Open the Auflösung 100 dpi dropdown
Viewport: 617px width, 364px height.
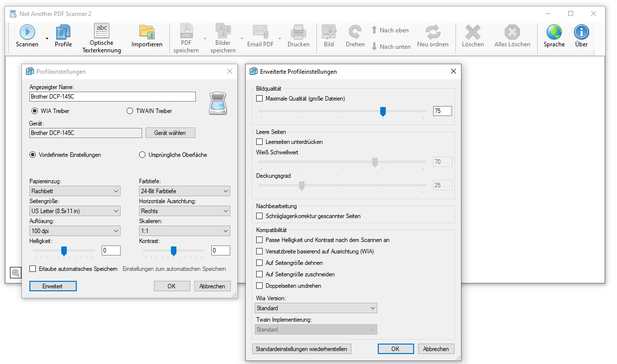click(x=75, y=231)
